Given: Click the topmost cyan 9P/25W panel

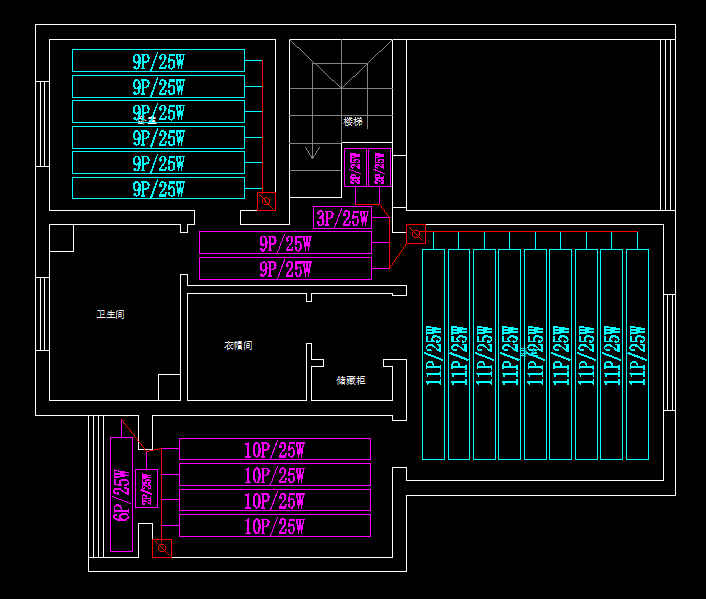Looking at the screenshot, I should [158, 61].
